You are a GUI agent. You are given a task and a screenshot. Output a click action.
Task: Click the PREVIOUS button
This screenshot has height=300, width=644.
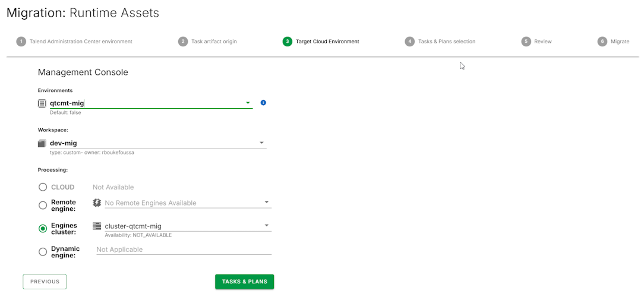pyautogui.click(x=45, y=282)
